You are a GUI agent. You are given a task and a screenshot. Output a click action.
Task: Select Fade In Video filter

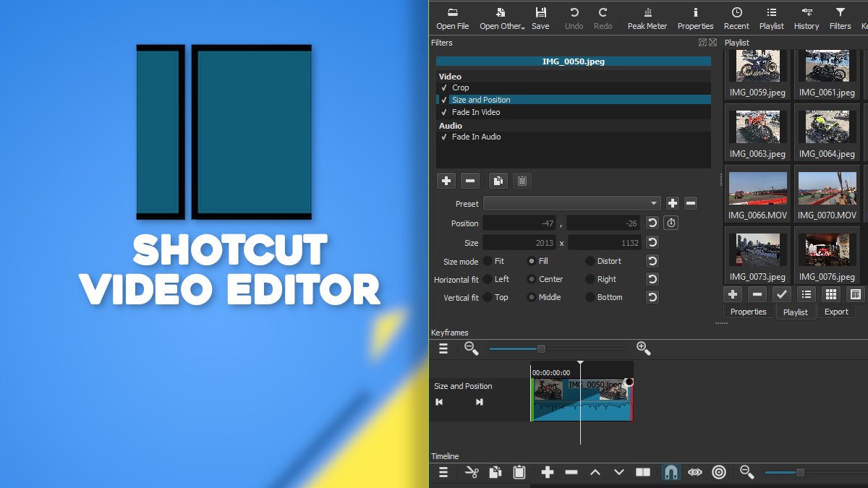476,112
